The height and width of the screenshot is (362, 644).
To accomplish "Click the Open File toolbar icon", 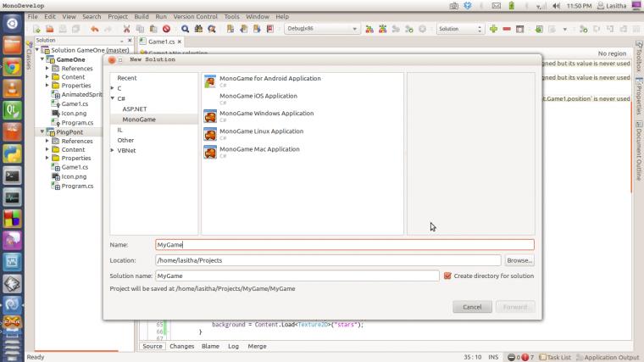I will (x=50, y=29).
